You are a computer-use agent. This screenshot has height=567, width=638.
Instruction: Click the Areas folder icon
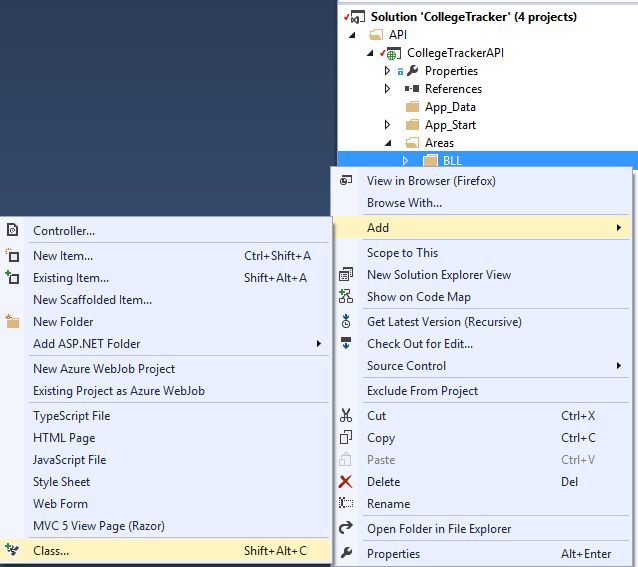click(412, 142)
